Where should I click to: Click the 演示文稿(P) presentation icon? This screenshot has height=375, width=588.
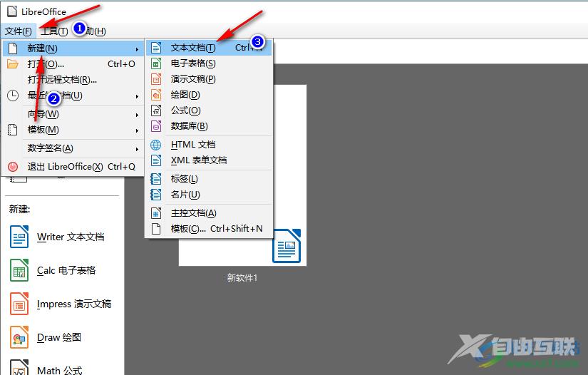tap(156, 79)
